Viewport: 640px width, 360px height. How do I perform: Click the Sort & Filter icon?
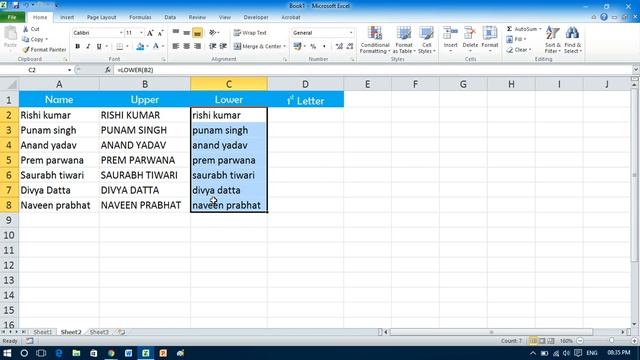click(553, 33)
